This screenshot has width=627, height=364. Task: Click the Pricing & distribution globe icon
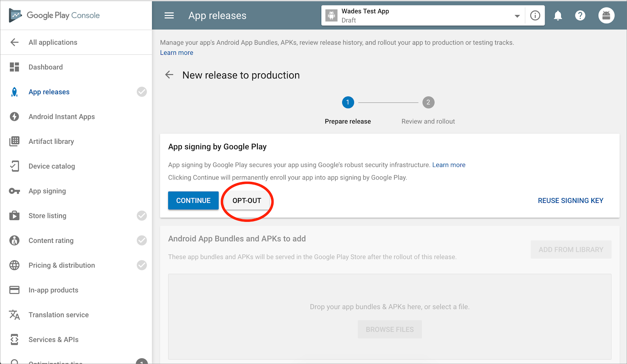(x=14, y=265)
